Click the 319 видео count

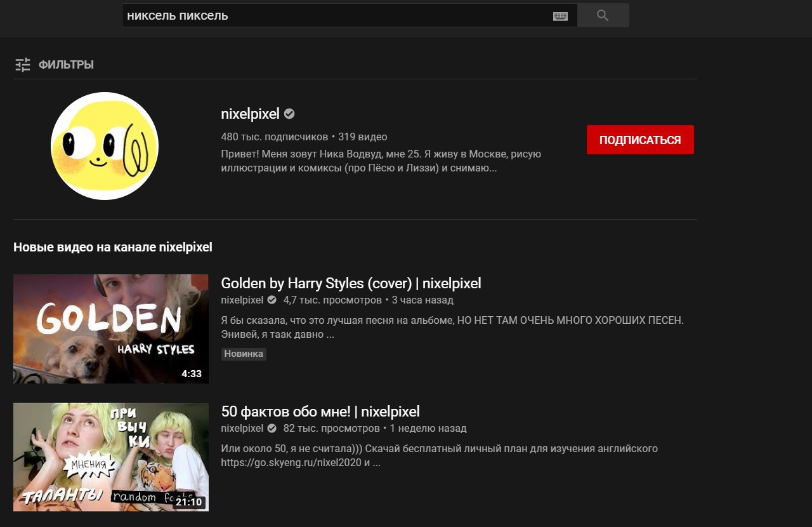pos(362,137)
